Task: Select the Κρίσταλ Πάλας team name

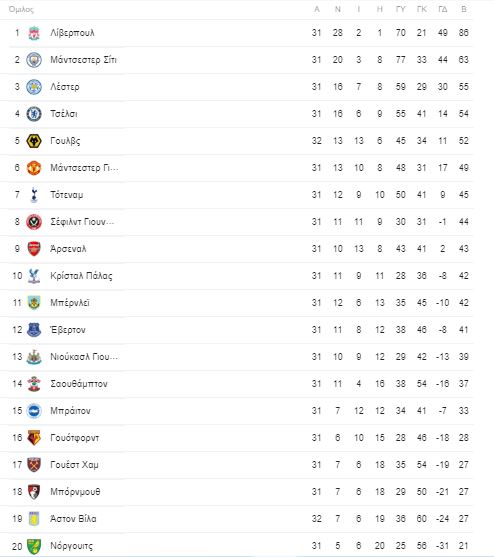Action: point(81,276)
